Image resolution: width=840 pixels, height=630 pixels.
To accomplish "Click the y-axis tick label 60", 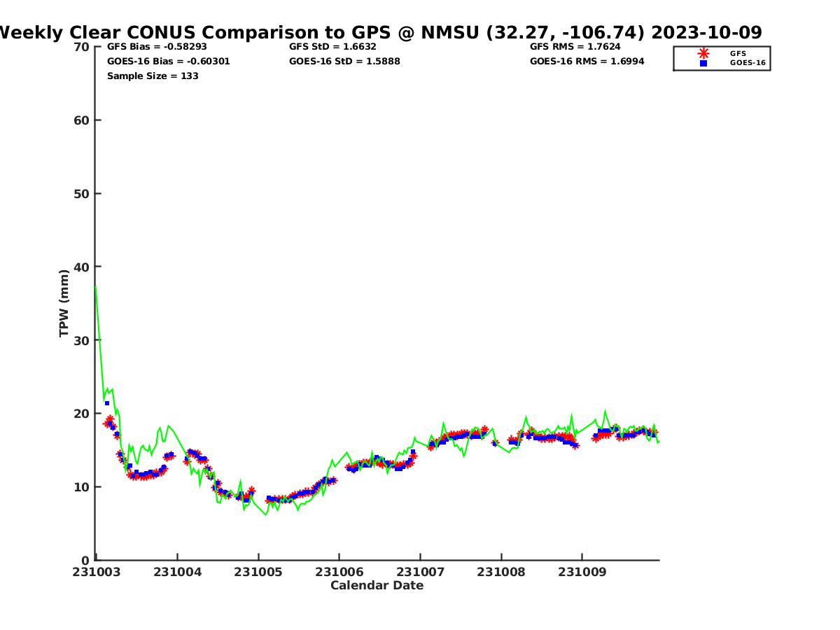I will point(81,120).
